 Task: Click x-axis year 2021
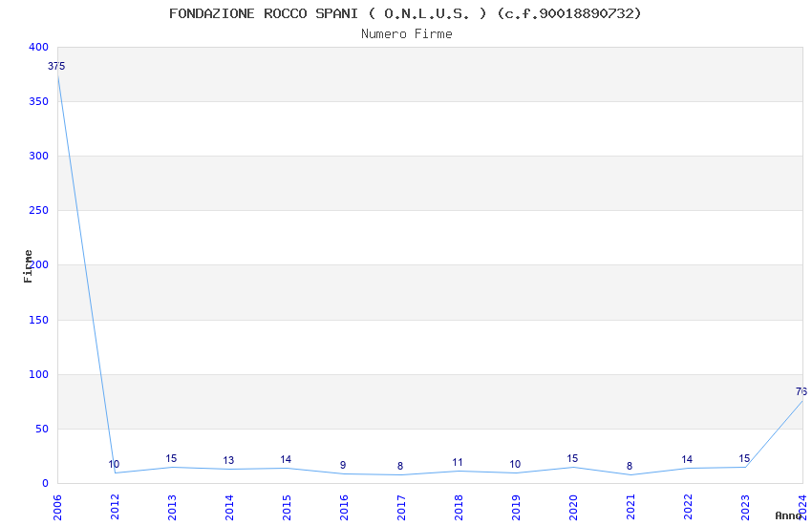pos(630,507)
